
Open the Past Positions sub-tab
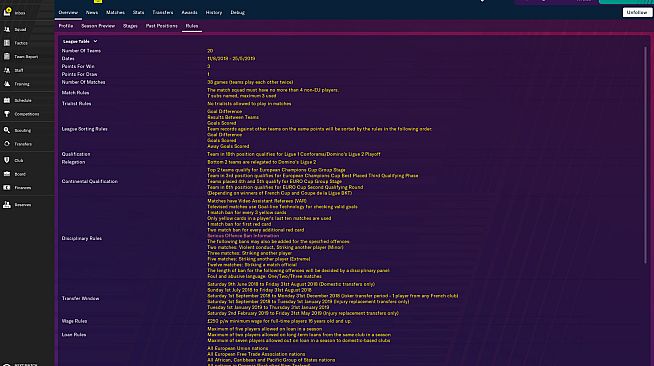coord(161,26)
